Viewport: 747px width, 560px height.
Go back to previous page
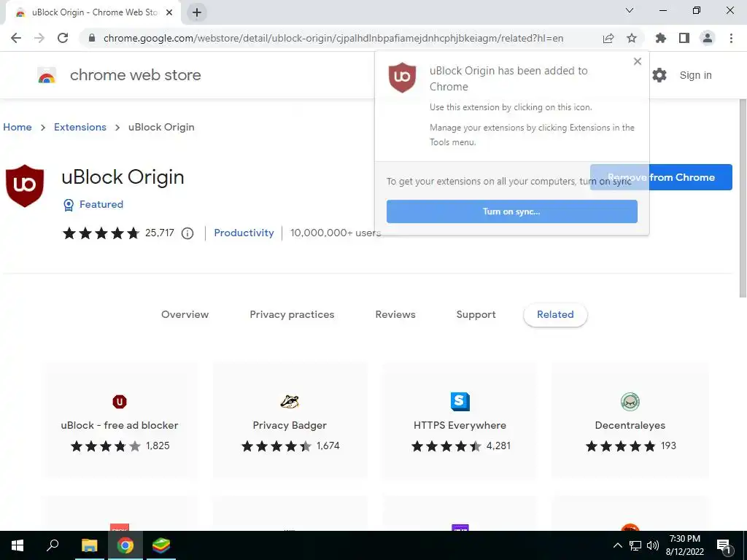click(16, 38)
